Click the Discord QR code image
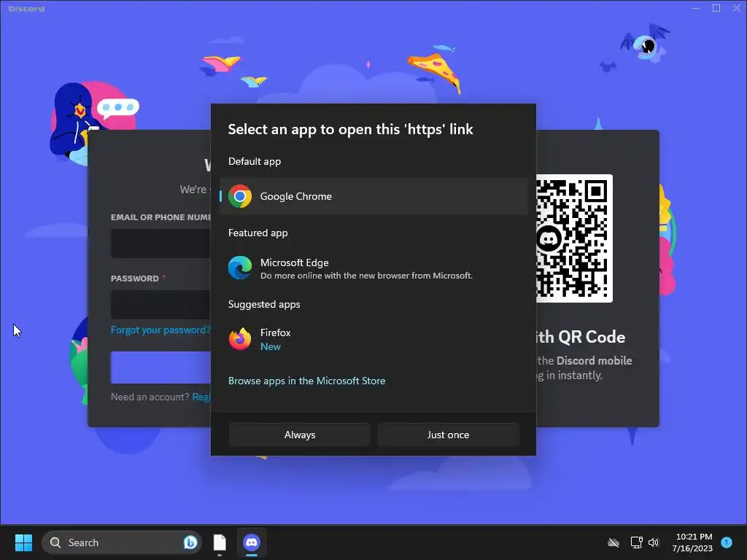This screenshot has height=560, width=747. [x=574, y=238]
